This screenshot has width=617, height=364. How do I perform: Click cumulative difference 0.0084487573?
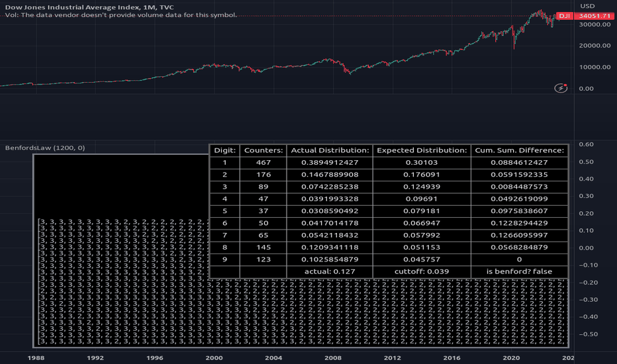click(520, 187)
